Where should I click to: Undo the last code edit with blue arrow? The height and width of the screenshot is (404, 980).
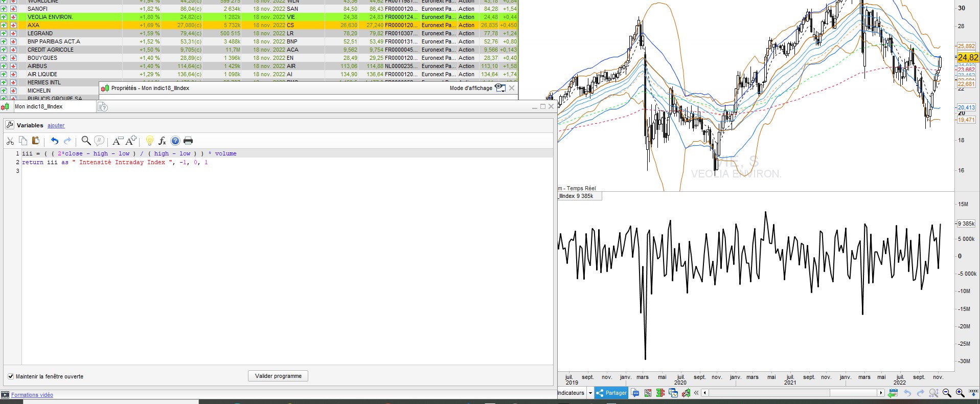(x=54, y=141)
